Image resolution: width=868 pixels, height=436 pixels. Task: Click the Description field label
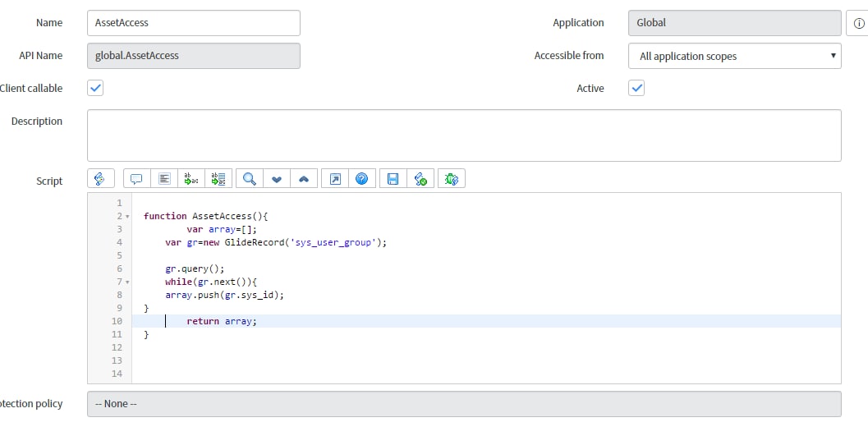coord(36,122)
